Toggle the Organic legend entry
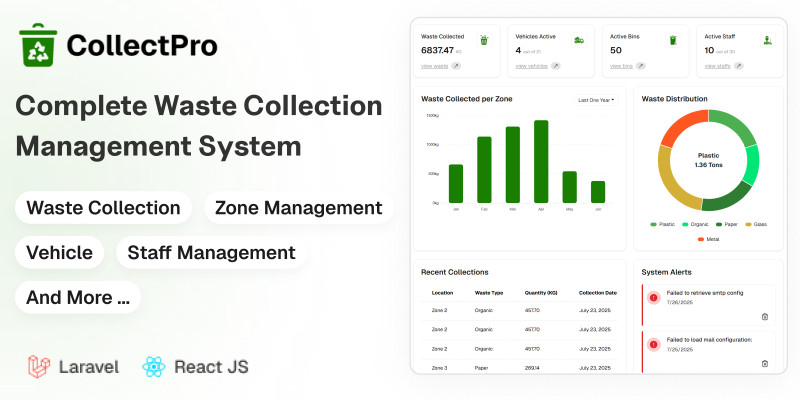Image resolution: width=800 pixels, height=400 pixels. (x=695, y=224)
